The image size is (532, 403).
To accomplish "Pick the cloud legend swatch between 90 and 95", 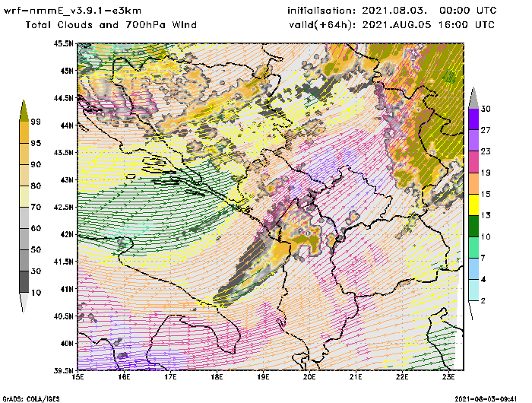I will coord(24,154).
